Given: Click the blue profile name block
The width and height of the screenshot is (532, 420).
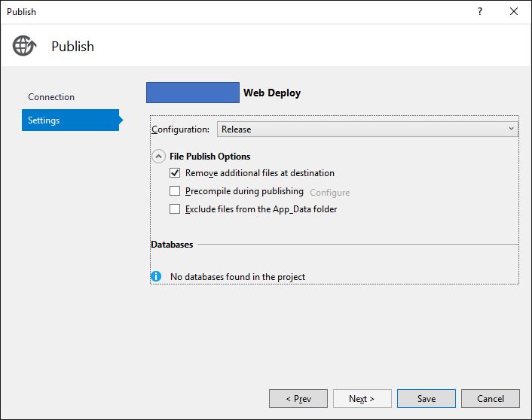Looking at the screenshot, I should tap(192, 93).
